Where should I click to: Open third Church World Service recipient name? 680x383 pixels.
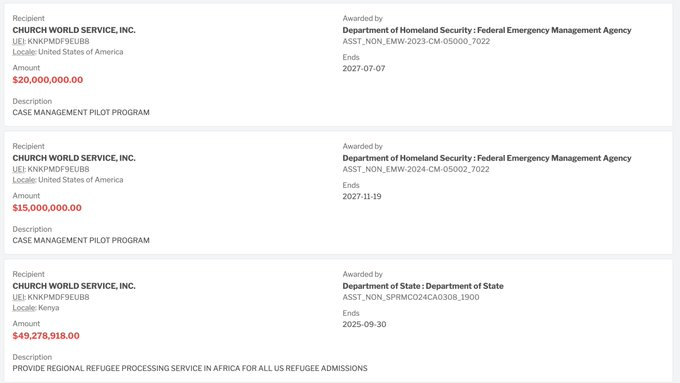coord(74,286)
